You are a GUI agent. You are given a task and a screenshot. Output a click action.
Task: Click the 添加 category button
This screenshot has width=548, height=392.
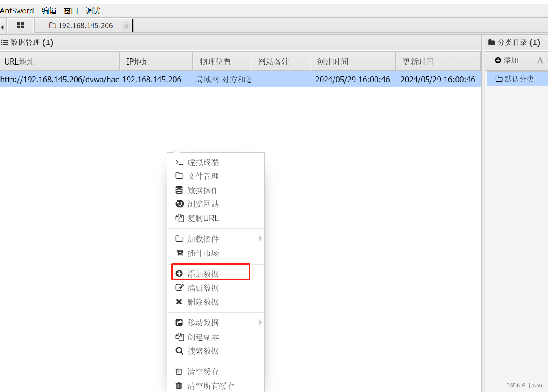tap(506, 60)
